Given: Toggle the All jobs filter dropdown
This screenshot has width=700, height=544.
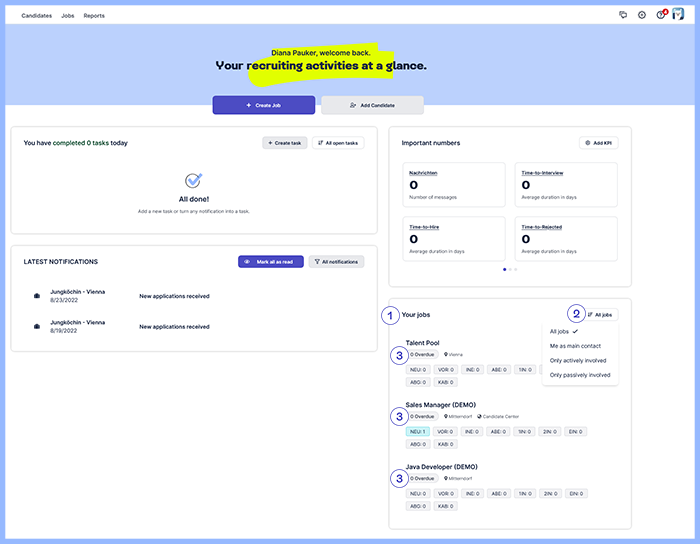Looking at the screenshot, I should (x=600, y=315).
